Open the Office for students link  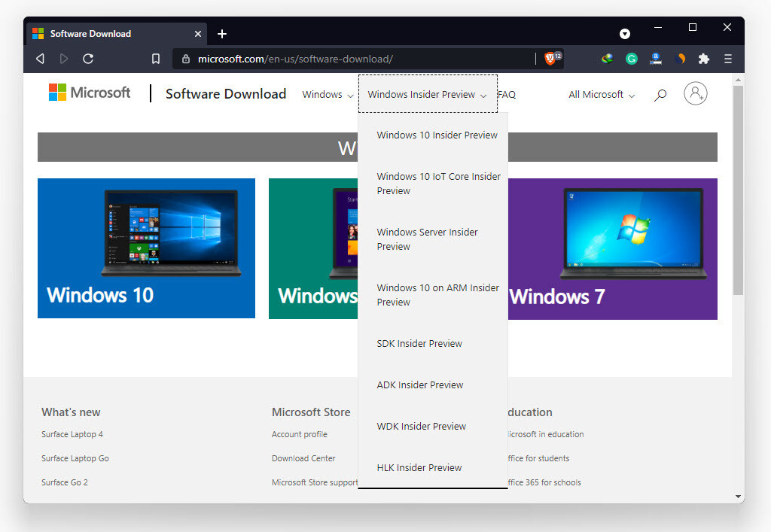pos(538,458)
